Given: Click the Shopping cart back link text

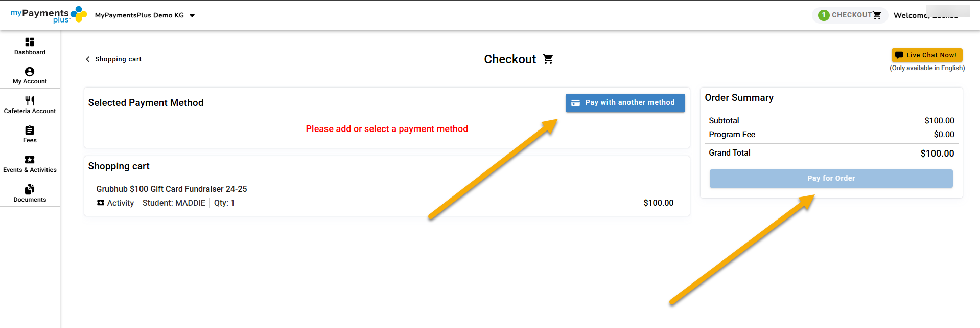Looking at the screenshot, I should pos(118,59).
